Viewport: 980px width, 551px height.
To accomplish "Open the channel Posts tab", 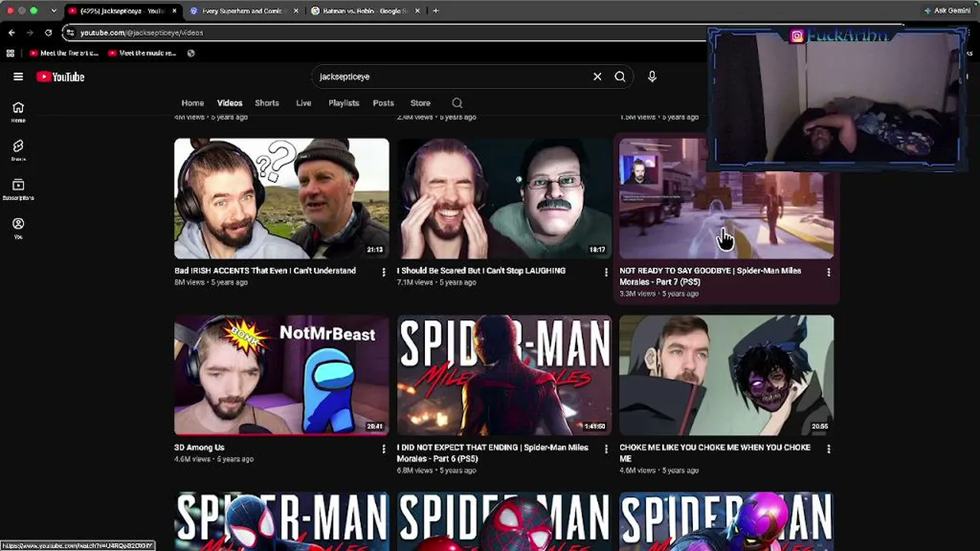I will 384,103.
